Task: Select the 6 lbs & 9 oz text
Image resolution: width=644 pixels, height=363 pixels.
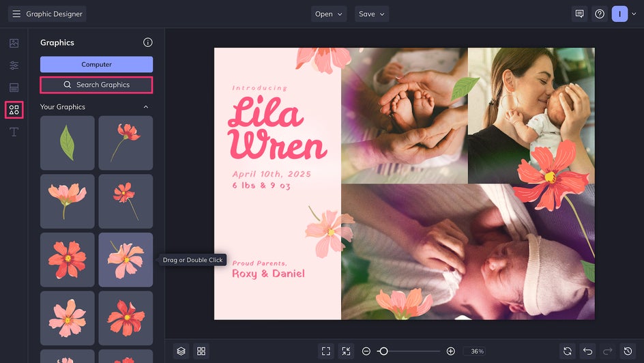Action: point(261,186)
